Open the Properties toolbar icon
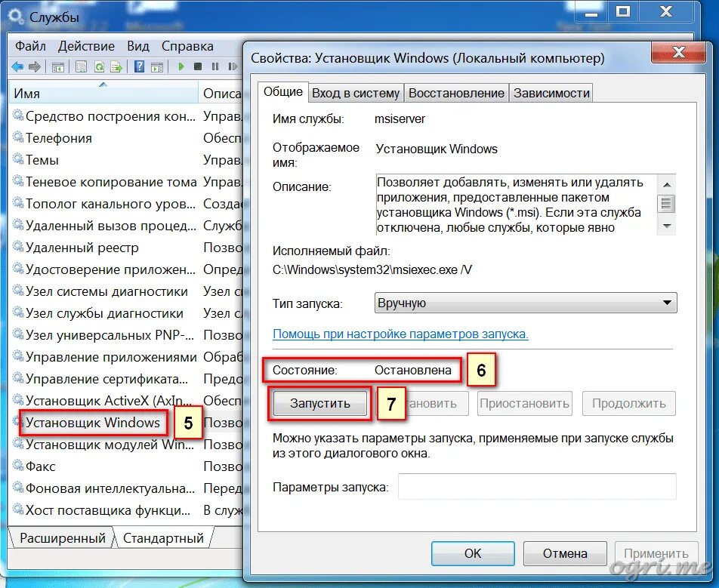The height and width of the screenshot is (588, 719). pyautogui.click(x=81, y=67)
